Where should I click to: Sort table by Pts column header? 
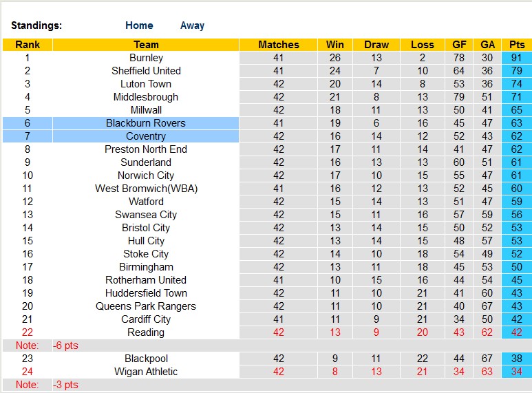click(x=517, y=45)
